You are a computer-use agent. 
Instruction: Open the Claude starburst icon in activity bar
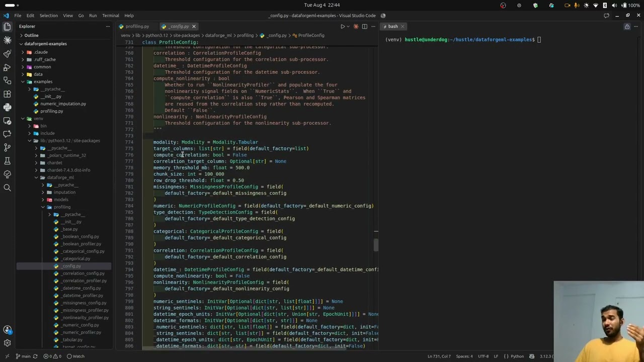(7, 40)
